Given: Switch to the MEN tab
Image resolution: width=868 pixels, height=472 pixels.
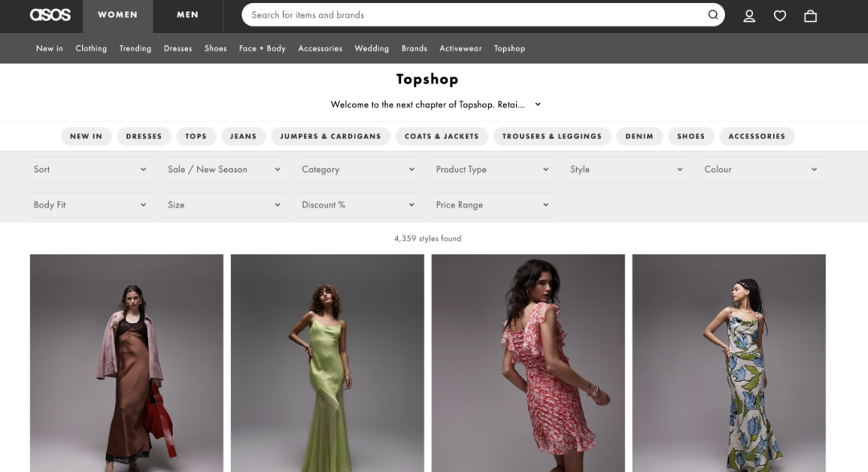Looking at the screenshot, I should tap(187, 15).
